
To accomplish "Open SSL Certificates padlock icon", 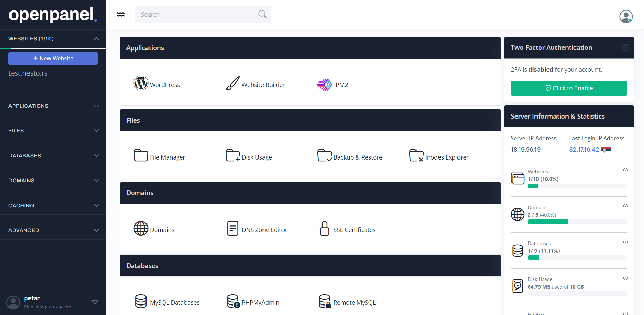I will tap(324, 228).
